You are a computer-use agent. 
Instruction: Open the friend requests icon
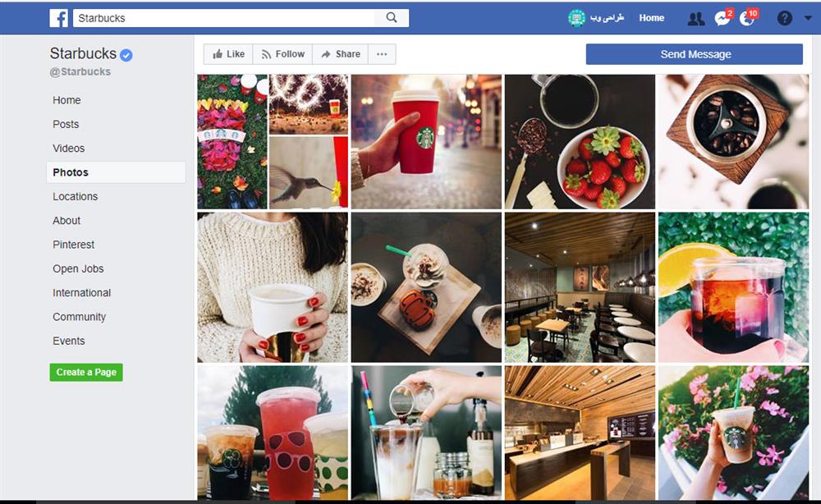point(696,20)
